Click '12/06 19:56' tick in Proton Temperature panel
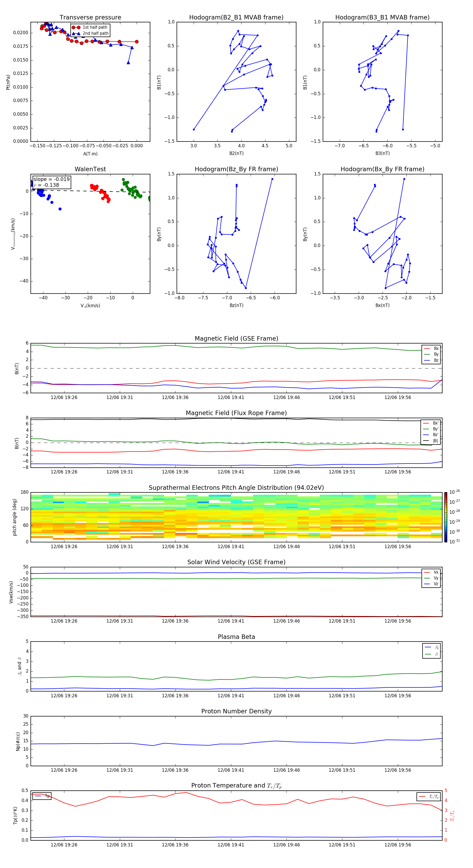The image size is (473, 868). coord(398,845)
